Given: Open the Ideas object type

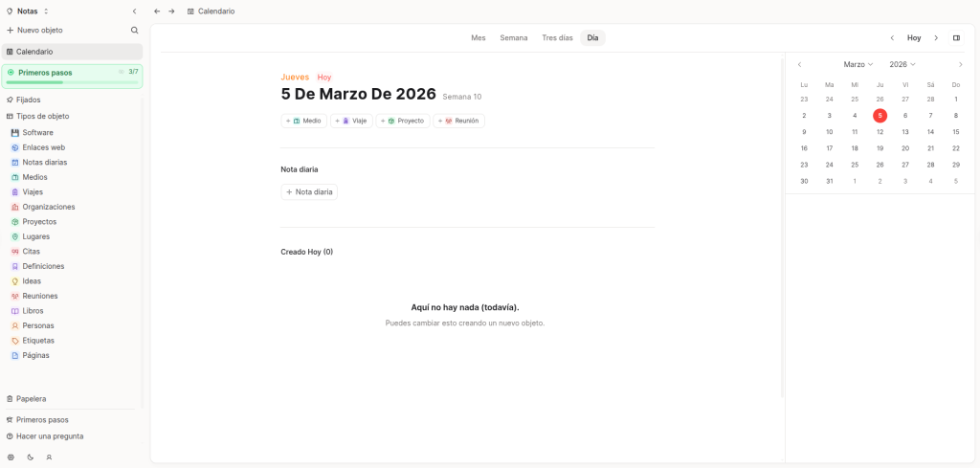Looking at the screenshot, I should [32, 281].
